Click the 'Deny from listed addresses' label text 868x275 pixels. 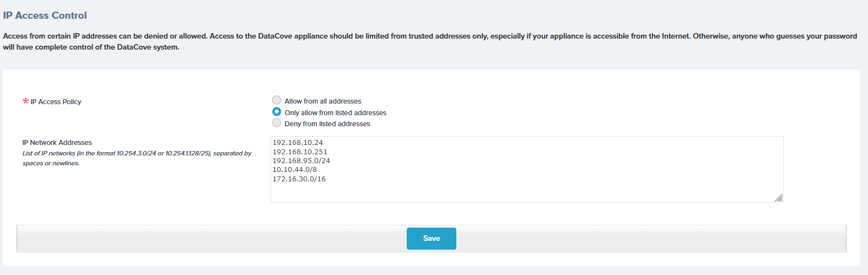click(327, 124)
